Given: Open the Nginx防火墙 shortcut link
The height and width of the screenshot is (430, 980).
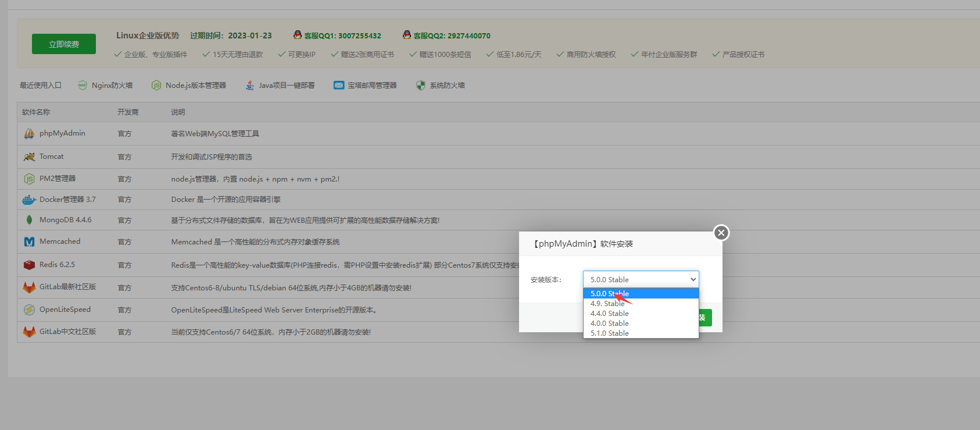Looking at the screenshot, I should (112, 86).
